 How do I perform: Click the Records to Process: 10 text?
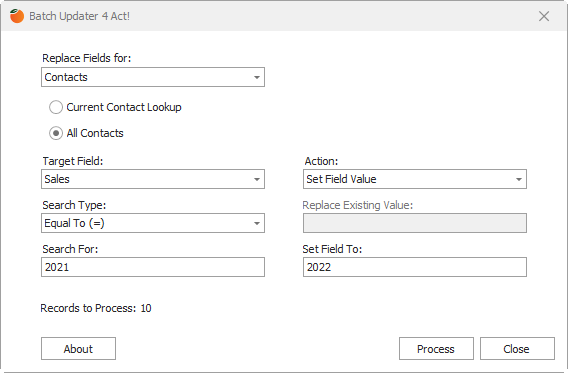pyautogui.click(x=96, y=308)
